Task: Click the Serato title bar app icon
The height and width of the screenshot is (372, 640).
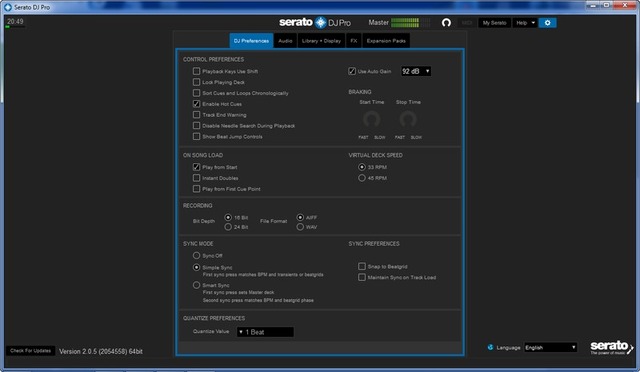Action: pyautogui.click(x=8, y=7)
